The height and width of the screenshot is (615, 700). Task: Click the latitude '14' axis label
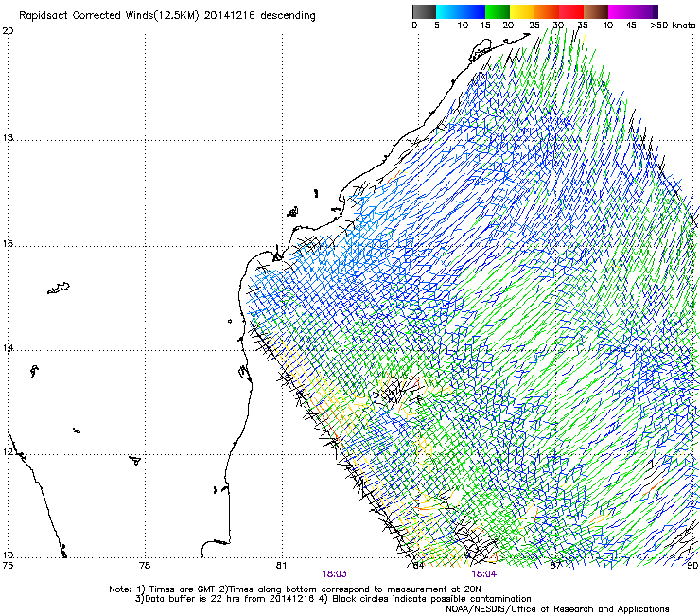tap(8, 347)
